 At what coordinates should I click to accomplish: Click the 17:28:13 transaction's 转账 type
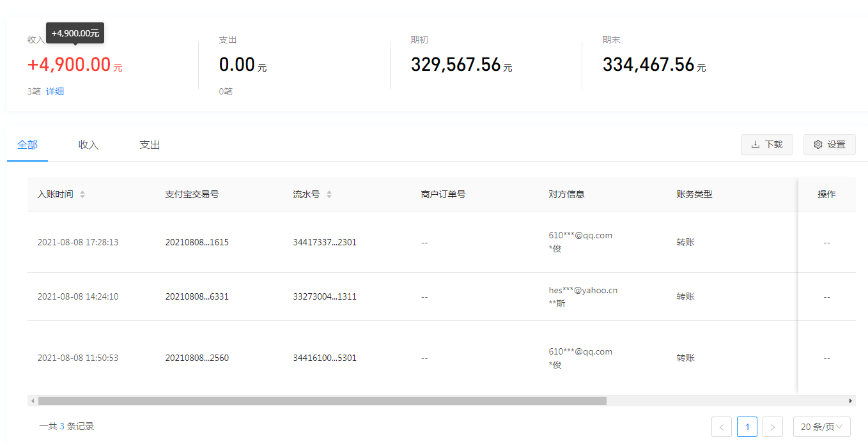(686, 242)
